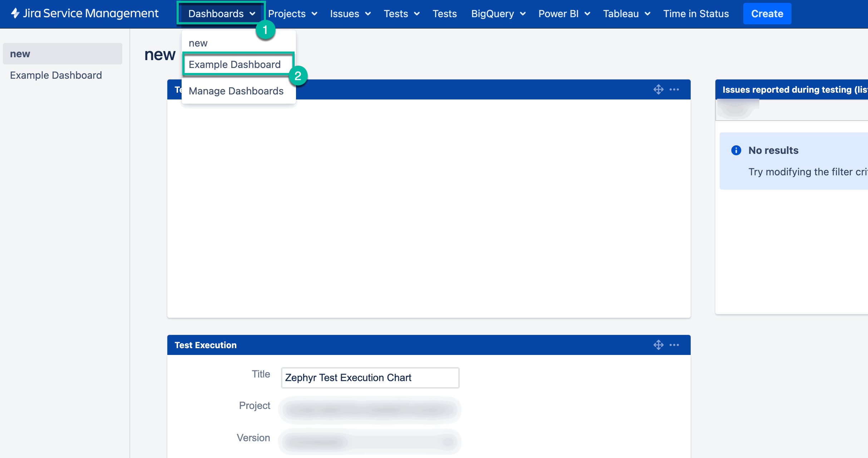
Task: Click the Create button
Action: click(767, 14)
